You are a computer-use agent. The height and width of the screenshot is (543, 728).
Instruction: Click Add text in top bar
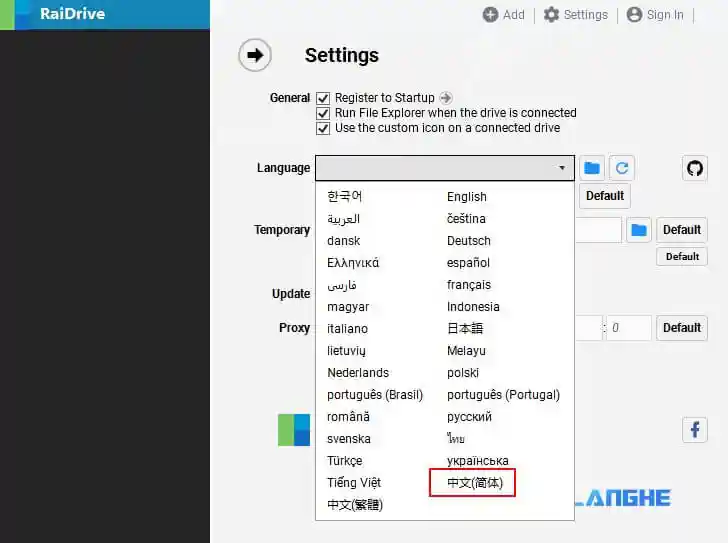(514, 15)
